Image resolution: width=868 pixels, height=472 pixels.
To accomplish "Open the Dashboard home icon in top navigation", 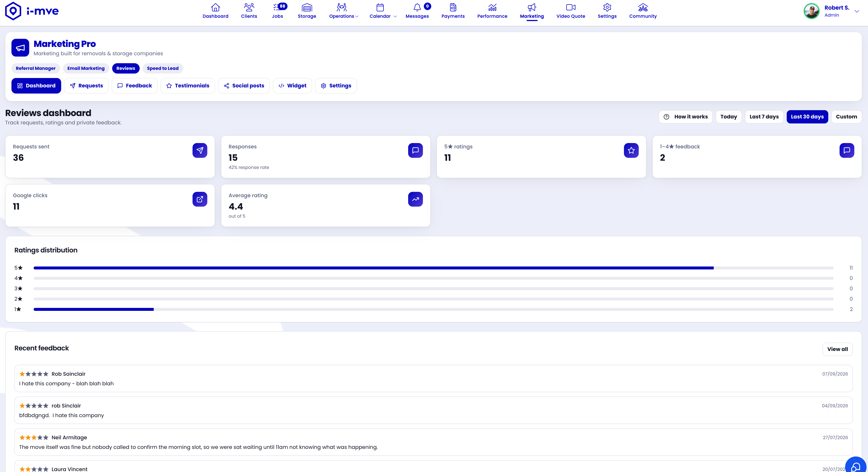I will tap(215, 7).
